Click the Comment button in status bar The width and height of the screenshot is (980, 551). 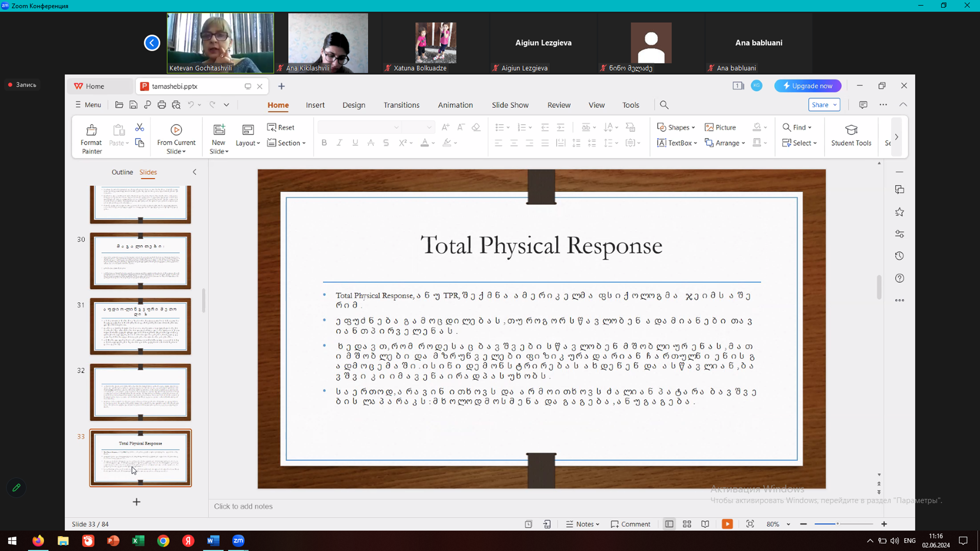click(x=630, y=524)
